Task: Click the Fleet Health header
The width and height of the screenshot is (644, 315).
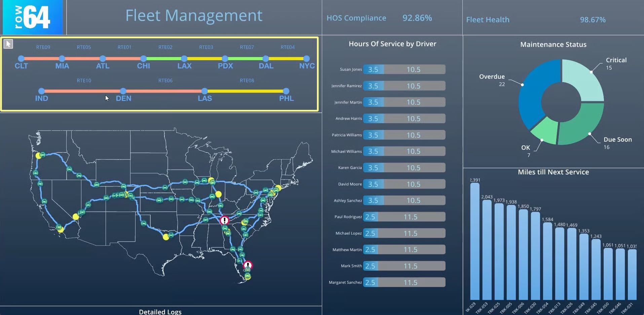Action: click(x=488, y=20)
